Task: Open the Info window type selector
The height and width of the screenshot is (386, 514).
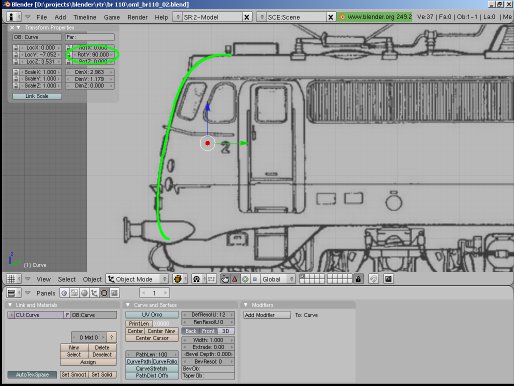Action: tap(14, 17)
